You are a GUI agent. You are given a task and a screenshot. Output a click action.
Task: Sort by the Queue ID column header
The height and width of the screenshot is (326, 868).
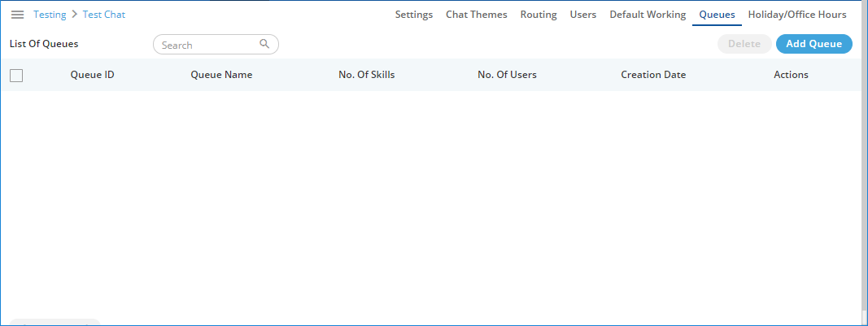(x=92, y=75)
